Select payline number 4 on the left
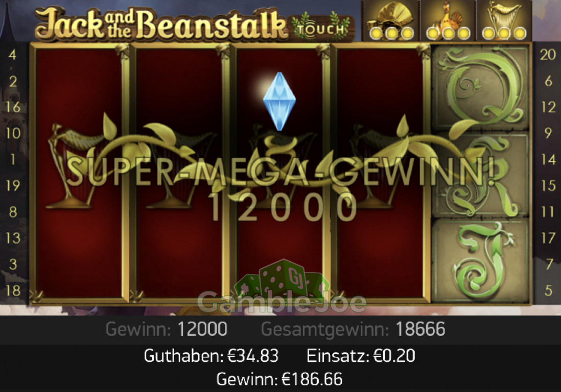The width and height of the screenshot is (561, 392). [13, 55]
